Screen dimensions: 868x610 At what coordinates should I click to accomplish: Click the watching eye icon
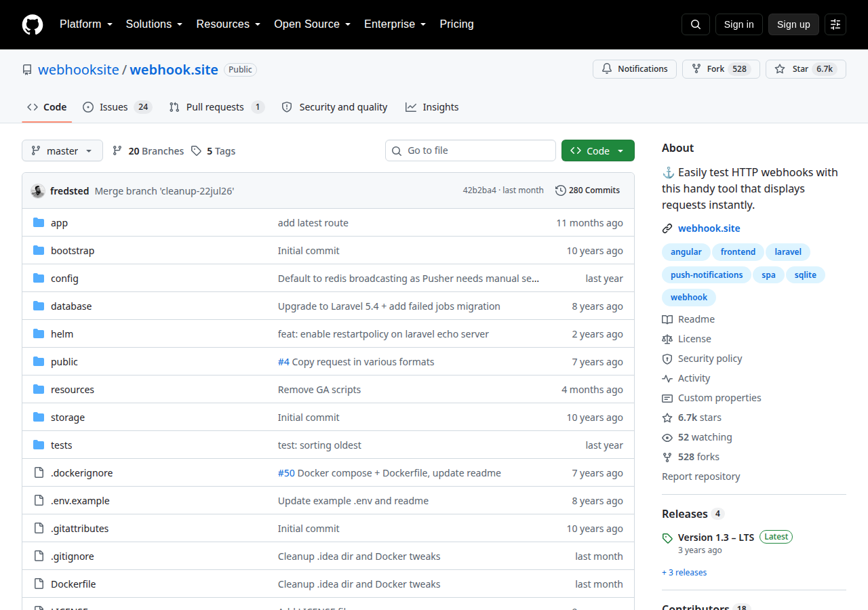tap(667, 437)
